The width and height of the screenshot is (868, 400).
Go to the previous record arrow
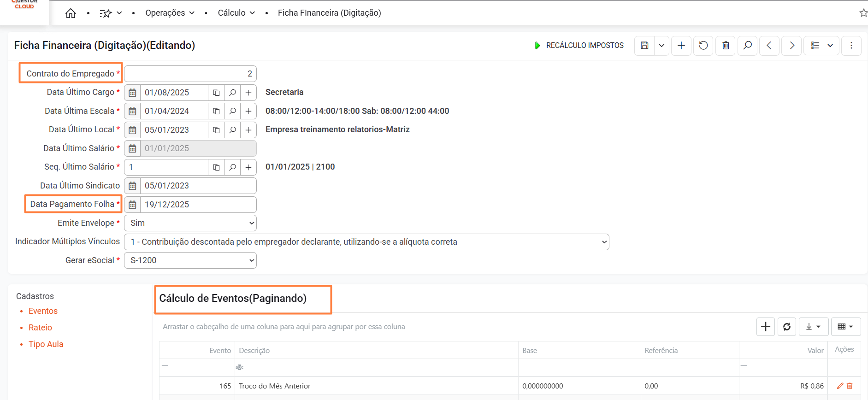point(769,45)
